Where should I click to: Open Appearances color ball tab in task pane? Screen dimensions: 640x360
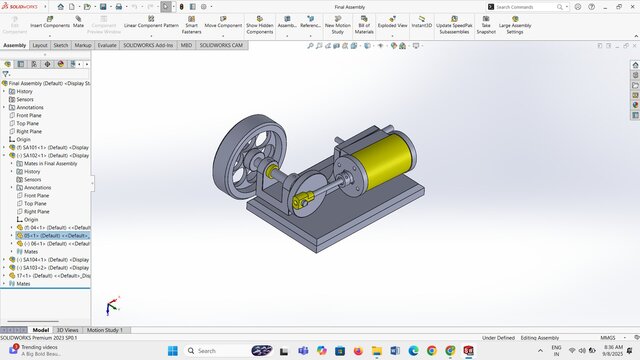tap(635, 105)
